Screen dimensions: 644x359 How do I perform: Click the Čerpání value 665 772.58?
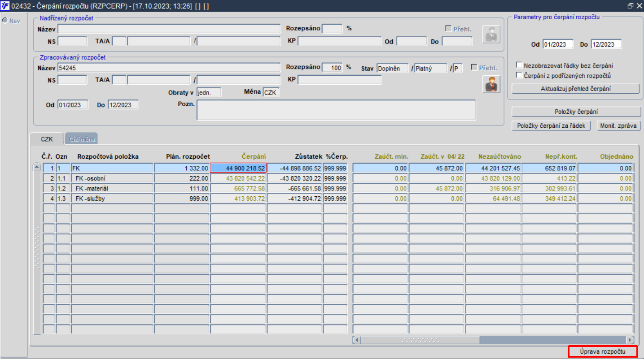point(238,188)
